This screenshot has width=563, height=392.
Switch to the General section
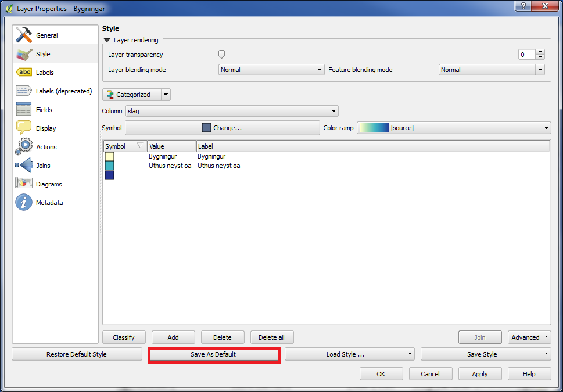[55, 35]
